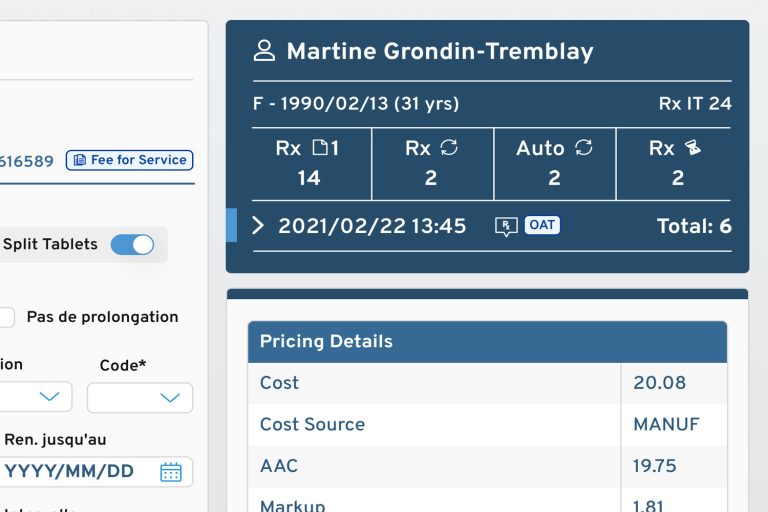This screenshot has width=768, height=512.
Task: Turn off the Split Tablets switch
Action: tap(132, 244)
